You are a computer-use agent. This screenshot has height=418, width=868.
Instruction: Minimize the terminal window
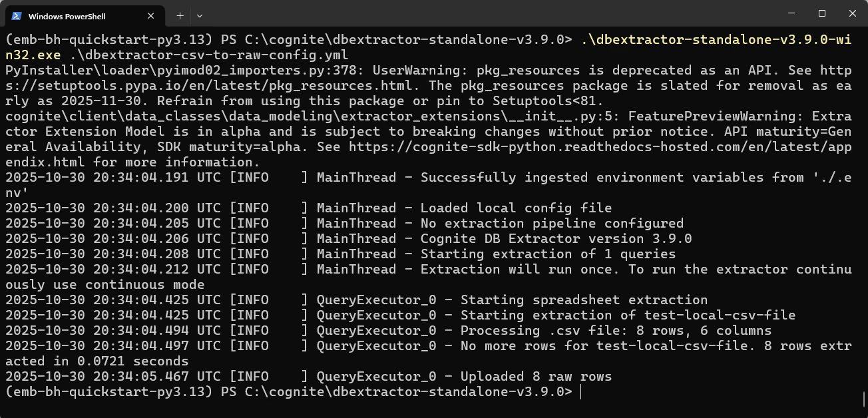pos(791,13)
